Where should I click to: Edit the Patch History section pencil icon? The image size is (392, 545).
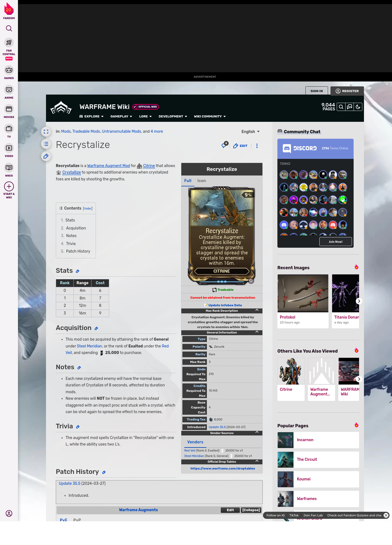[104, 472]
